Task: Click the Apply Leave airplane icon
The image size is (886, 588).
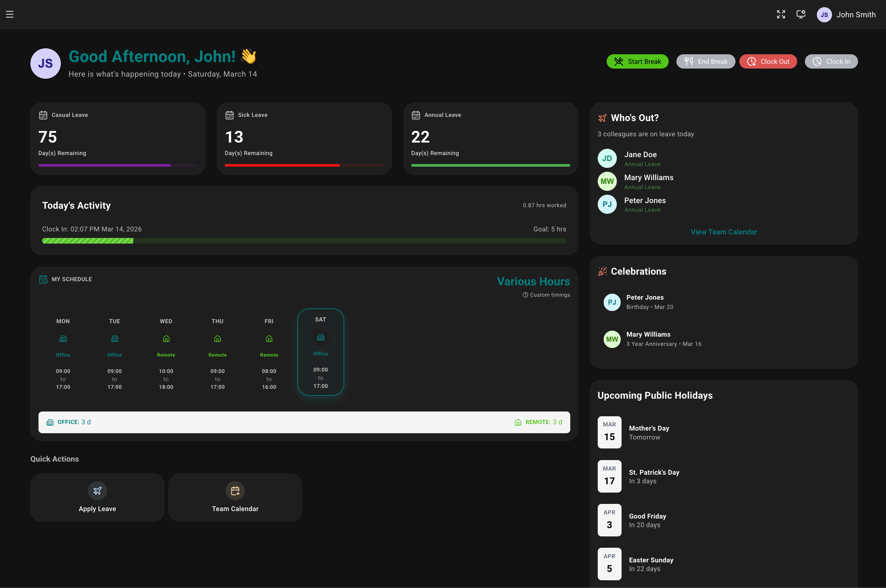Action: coord(97,490)
